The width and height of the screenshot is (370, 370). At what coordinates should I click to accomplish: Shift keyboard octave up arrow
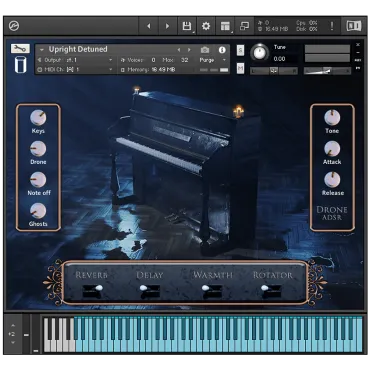13,325
